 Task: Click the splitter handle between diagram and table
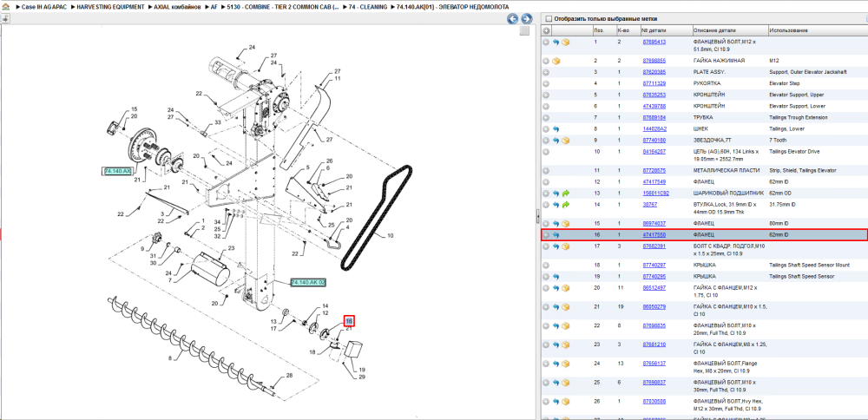tap(537, 217)
